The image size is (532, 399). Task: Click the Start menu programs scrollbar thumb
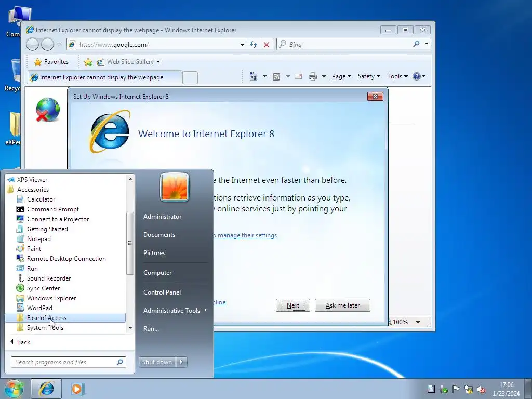[129, 243]
